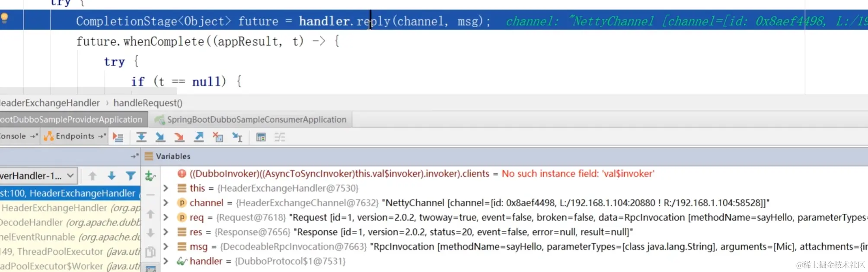
Task: Expand the 'req' variable node
Action: (x=166, y=218)
